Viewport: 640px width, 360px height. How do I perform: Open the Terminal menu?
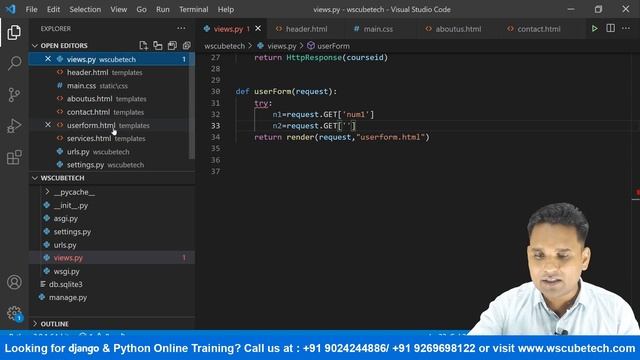(193, 9)
